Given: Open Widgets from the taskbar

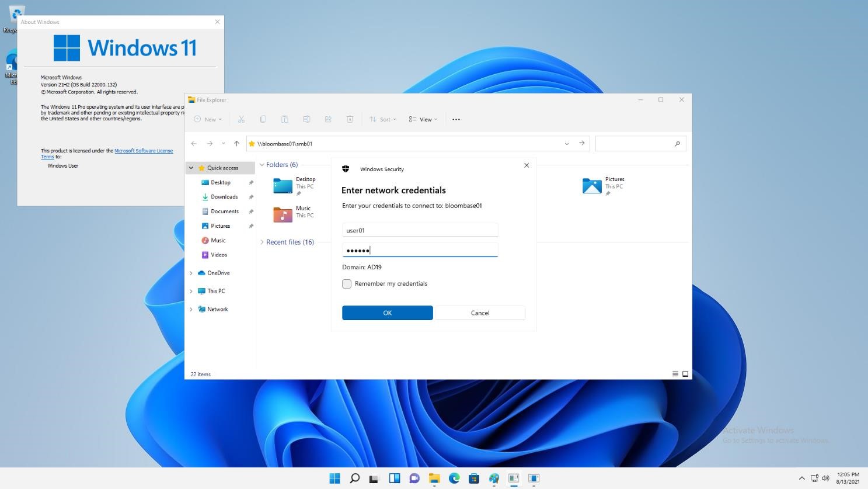Looking at the screenshot, I should (395, 478).
